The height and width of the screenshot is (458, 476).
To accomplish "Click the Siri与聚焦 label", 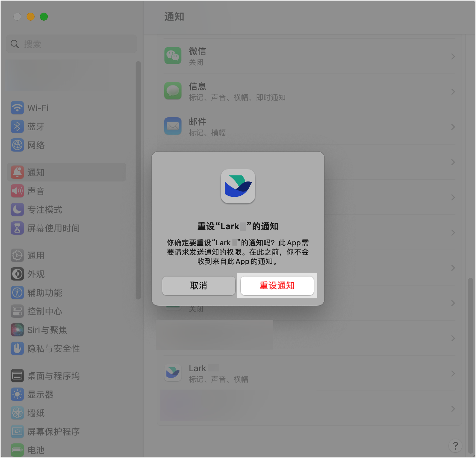I will coord(47,330).
